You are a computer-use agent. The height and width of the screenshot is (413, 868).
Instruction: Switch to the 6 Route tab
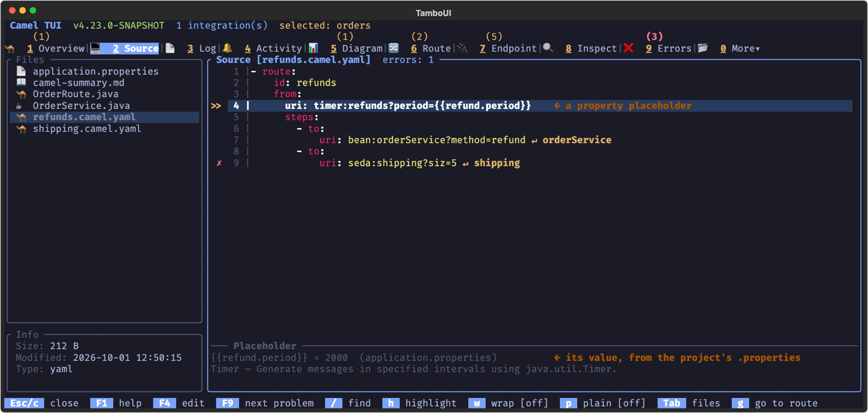(431, 48)
